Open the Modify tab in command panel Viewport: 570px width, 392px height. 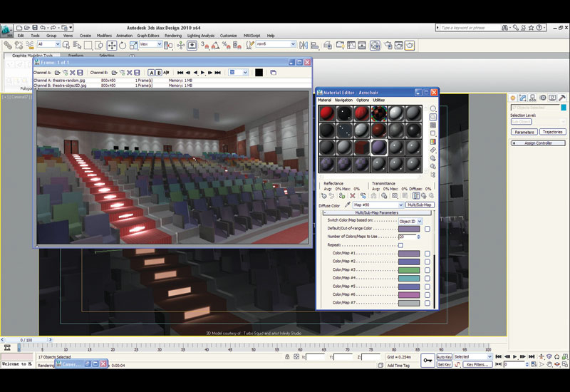pyautogui.click(x=523, y=98)
